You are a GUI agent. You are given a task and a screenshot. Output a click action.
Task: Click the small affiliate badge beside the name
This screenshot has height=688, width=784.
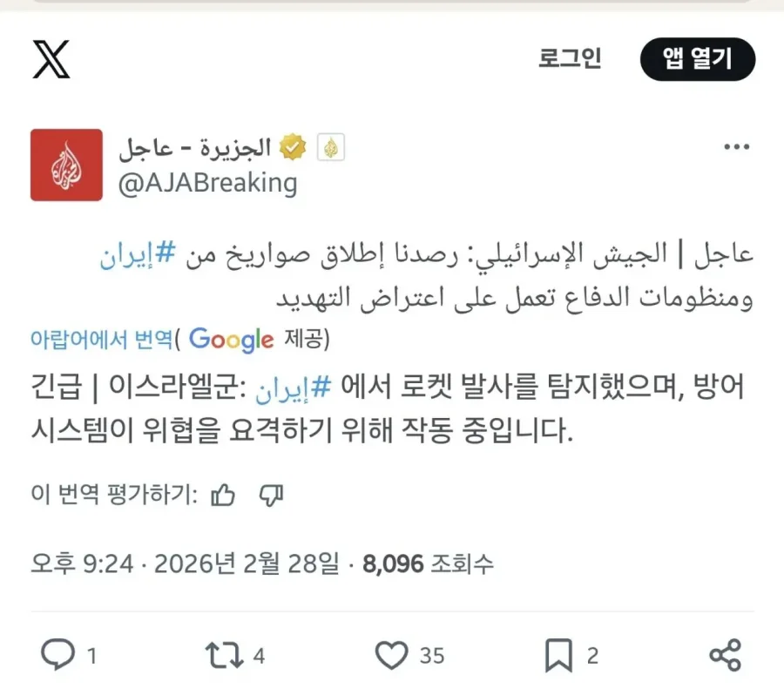(x=330, y=148)
